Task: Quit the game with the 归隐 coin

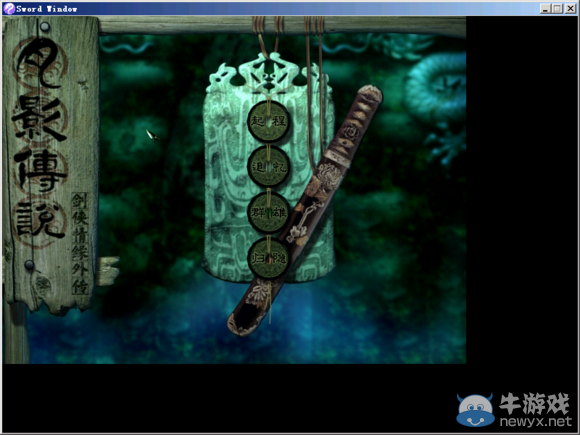Action: (x=269, y=258)
